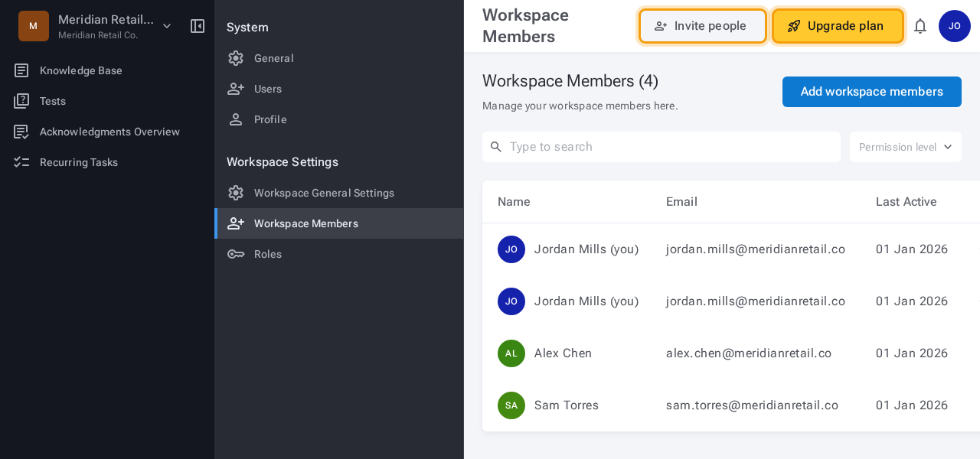Click the Last Active column header
Screen dimensions: 980x459
906,202
